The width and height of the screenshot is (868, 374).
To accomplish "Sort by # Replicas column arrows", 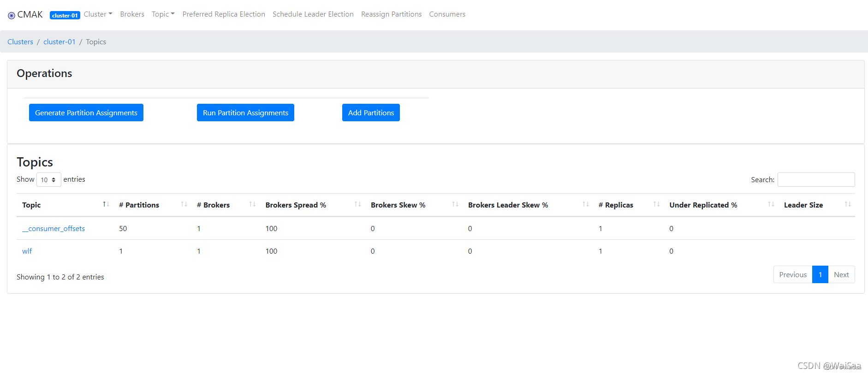I will [x=657, y=204].
